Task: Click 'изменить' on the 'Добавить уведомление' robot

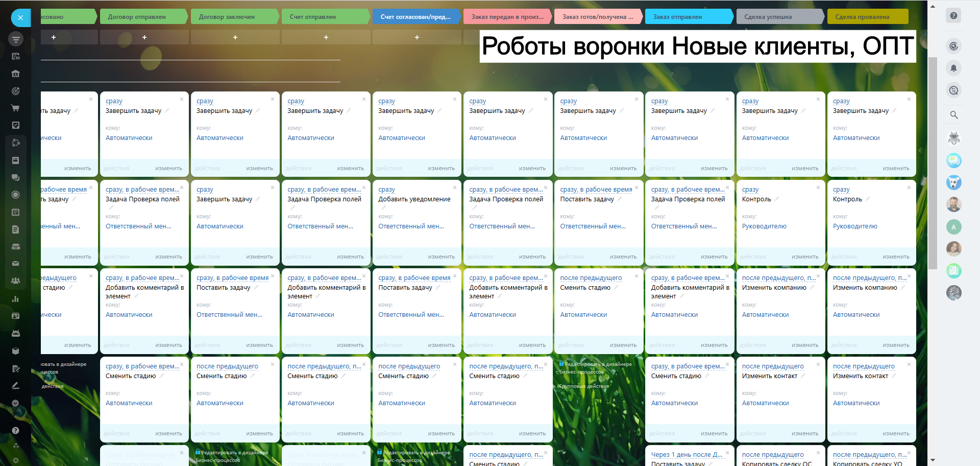Action: click(x=441, y=257)
